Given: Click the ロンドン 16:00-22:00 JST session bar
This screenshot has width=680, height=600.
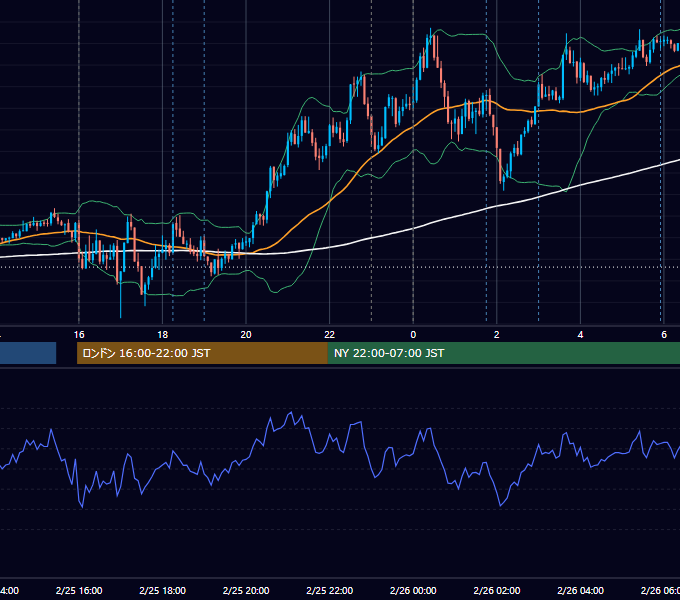Looking at the screenshot, I should 202,353.
